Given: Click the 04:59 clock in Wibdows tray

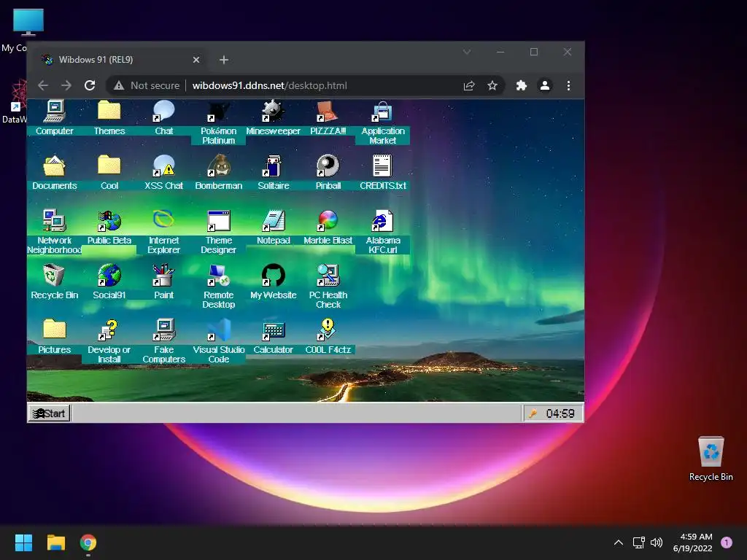Looking at the screenshot, I should pyautogui.click(x=560, y=413).
